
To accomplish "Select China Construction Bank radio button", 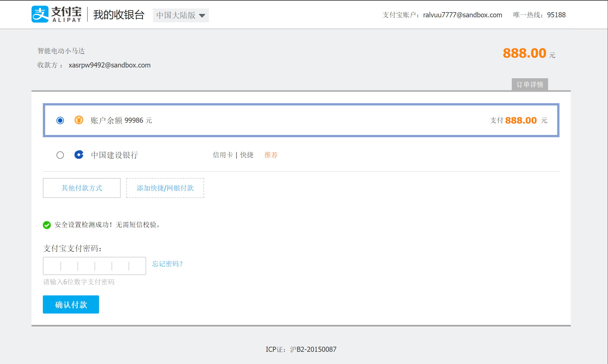I will pos(60,155).
